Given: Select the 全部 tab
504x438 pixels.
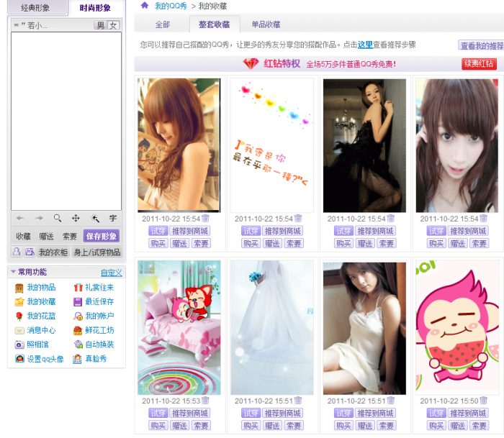Looking at the screenshot, I should pyautogui.click(x=162, y=24).
